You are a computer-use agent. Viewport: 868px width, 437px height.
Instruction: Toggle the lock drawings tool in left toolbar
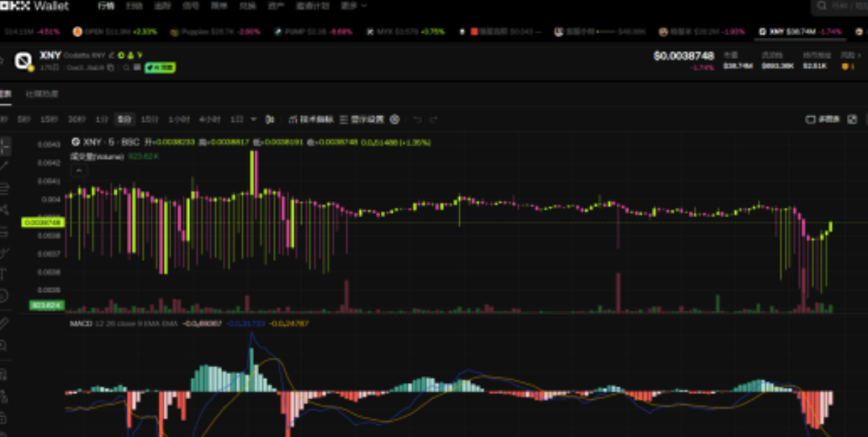pos(3,418)
